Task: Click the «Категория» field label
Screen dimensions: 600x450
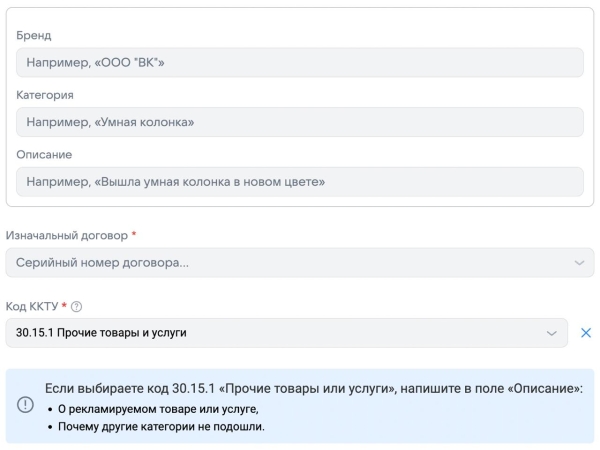Action: tap(45, 95)
